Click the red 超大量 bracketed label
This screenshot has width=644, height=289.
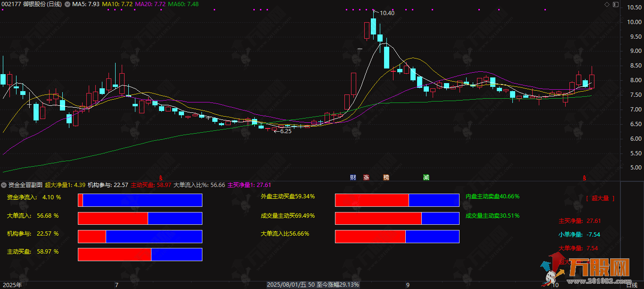[600, 199]
